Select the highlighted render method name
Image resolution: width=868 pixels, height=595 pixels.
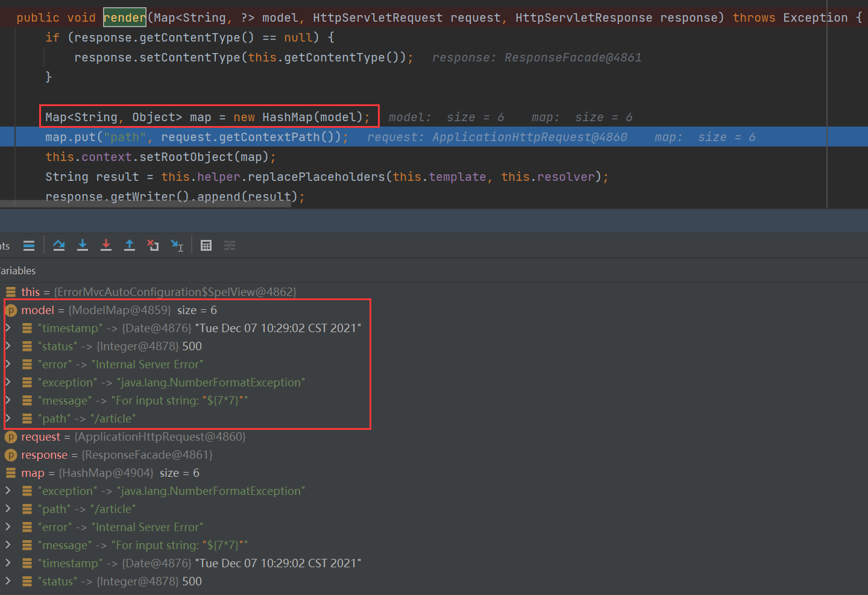coord(124,17)
